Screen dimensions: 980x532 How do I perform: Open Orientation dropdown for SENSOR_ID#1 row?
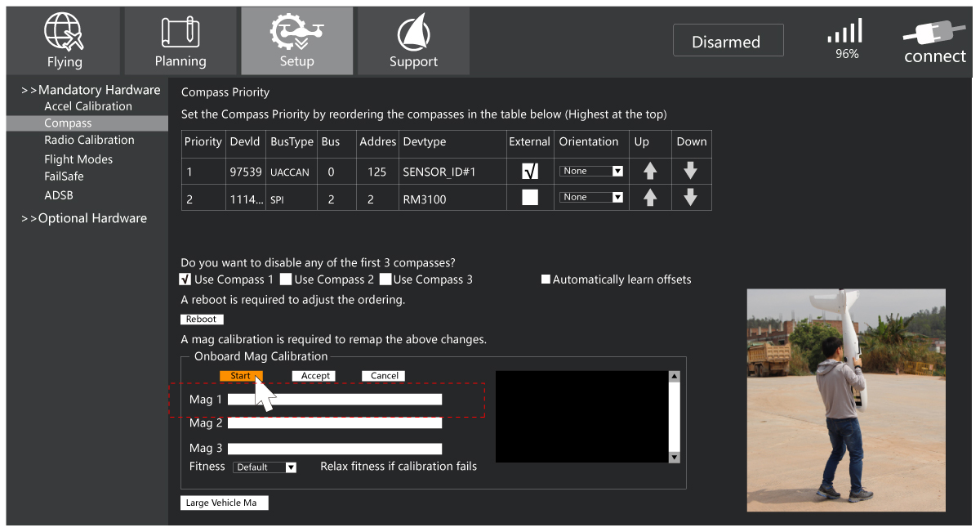pyautogui.click(x=591, y=172)
